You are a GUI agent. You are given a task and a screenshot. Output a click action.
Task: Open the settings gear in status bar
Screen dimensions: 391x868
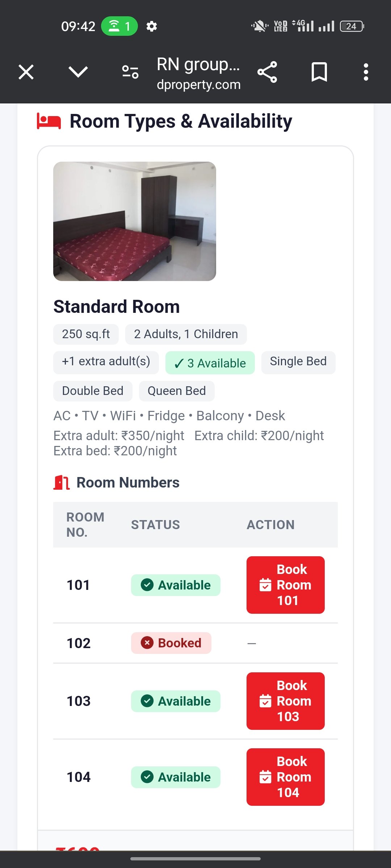pyautogui.click(x=152, y=26)
